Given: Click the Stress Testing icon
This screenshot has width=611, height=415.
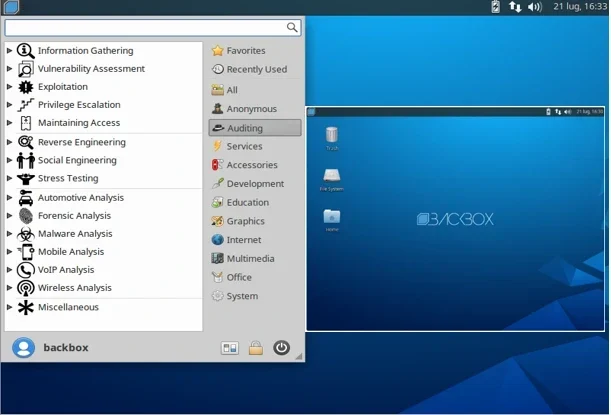Looking at the screenshot, I should pos(26,178).
